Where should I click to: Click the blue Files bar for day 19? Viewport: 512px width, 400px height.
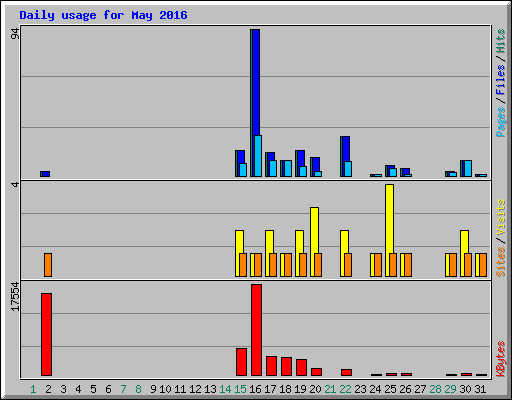[301, 158]
